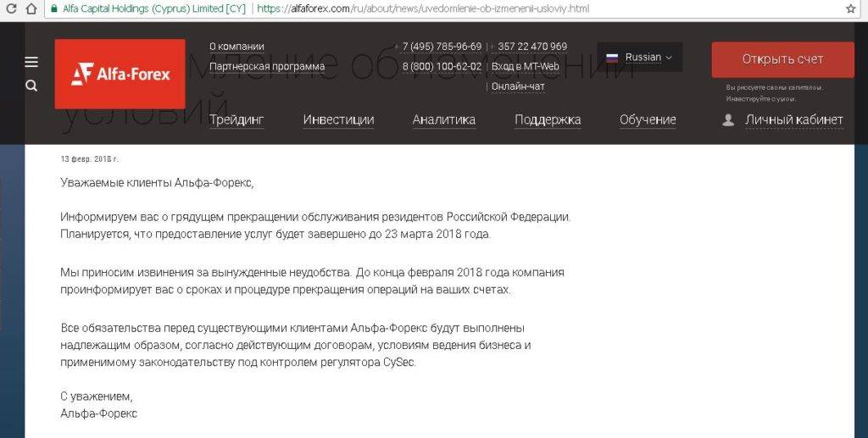
Task: Click the line проинформирует вас о сроках и процедуре
Action: (286, 289)
